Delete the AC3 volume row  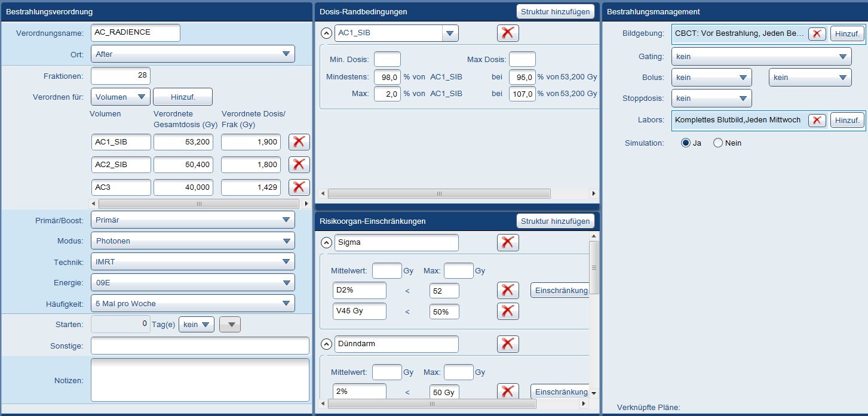click(299, 187)
